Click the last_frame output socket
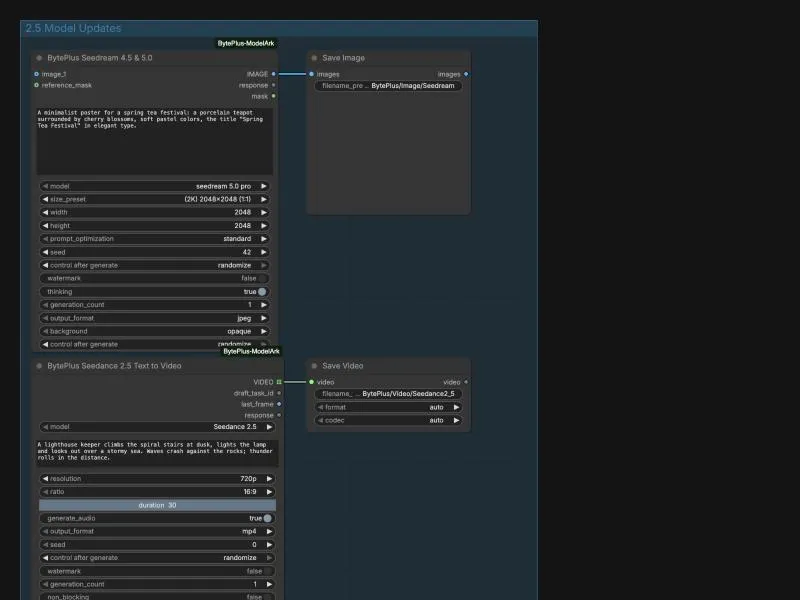 [279, 404]
